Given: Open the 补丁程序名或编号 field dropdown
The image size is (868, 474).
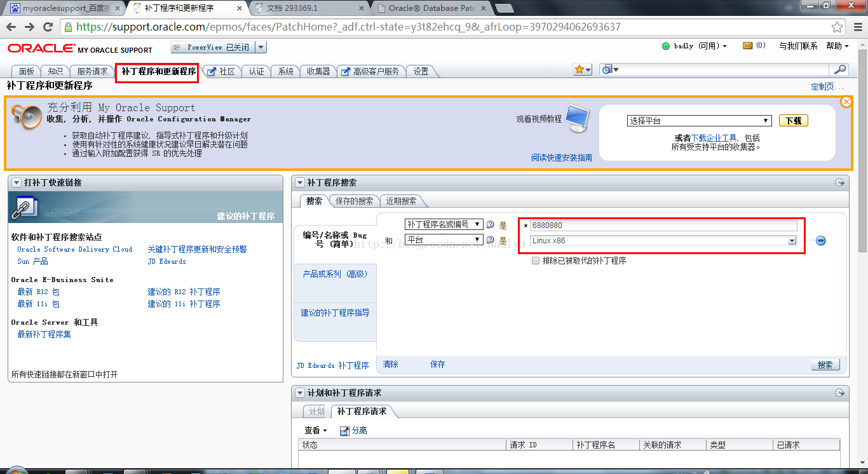Looking at the screenshot, I should tap(444, 224).
